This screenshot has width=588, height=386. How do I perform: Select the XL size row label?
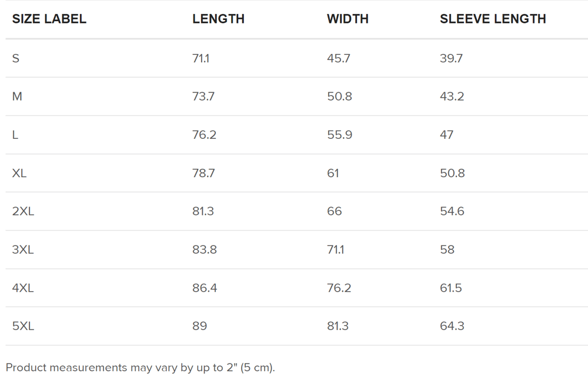click(x=19, y=173)
